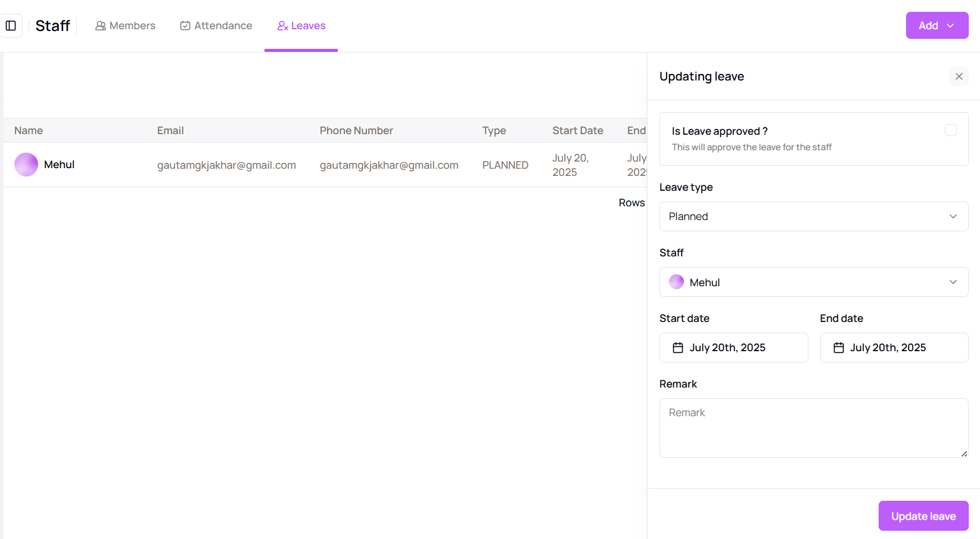Click calendar icon in End date field
Screen dimensions: 980x539
838,348
